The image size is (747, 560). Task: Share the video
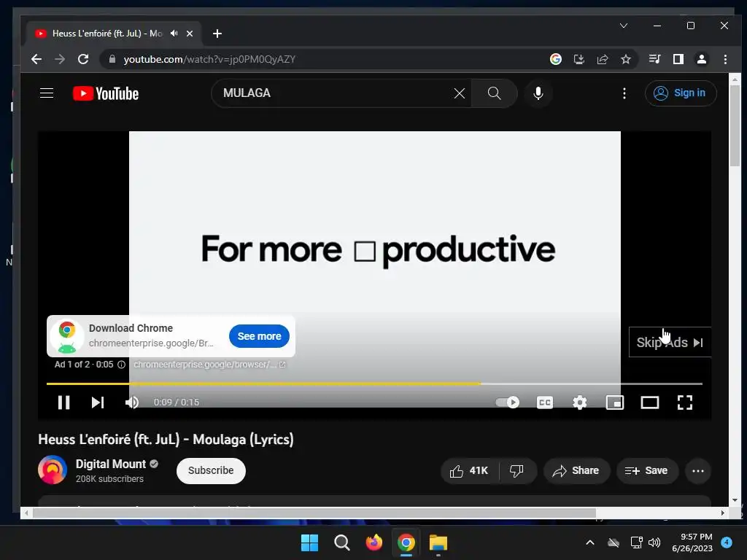pyautogui.click(x=576, y=471)
